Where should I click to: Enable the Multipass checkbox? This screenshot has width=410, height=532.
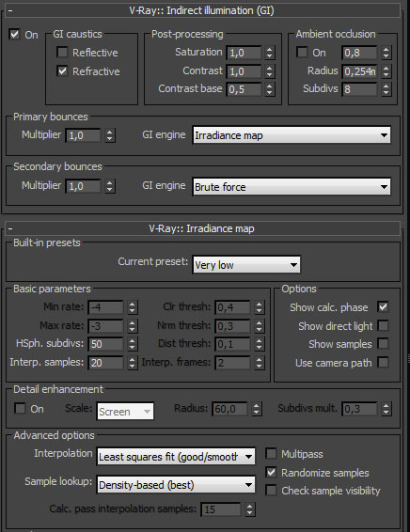coord(271,454)
